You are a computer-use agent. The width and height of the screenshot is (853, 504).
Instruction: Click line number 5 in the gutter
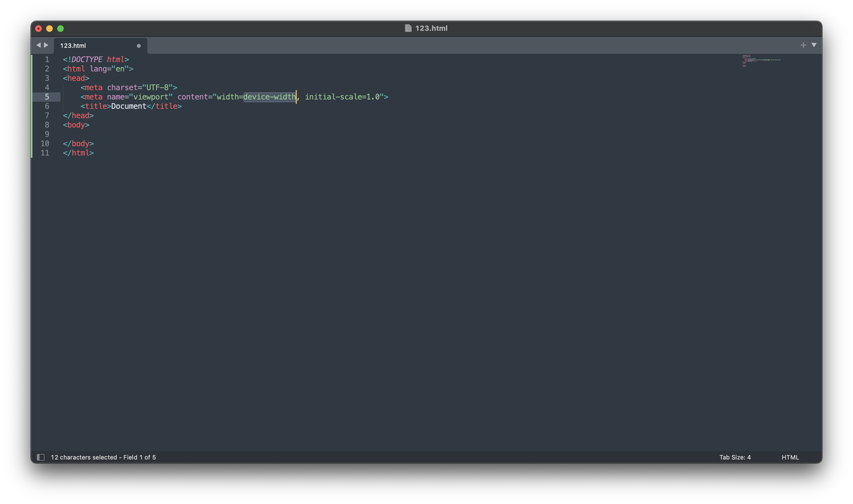click(47, 97)
